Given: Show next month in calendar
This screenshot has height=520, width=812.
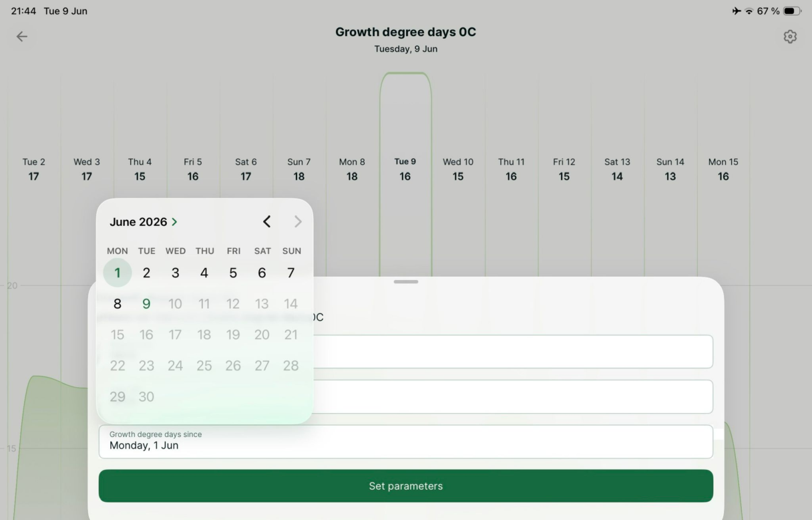Looking at the screenshot, I should pyautogui.click(x=298, y=222).
